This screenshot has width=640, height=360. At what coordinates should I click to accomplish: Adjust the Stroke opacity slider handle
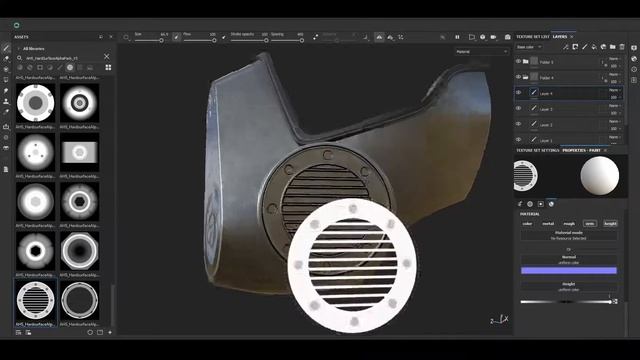(266, 40)
